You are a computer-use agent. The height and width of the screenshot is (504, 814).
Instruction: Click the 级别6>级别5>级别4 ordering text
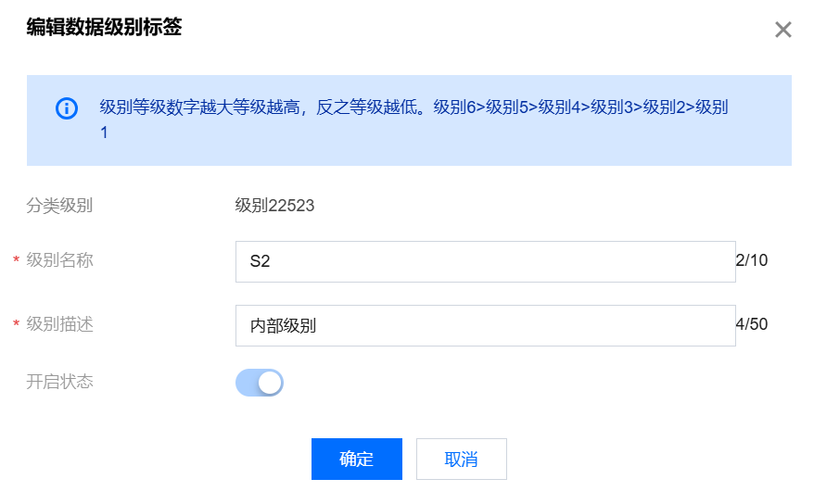coord(512,107)
